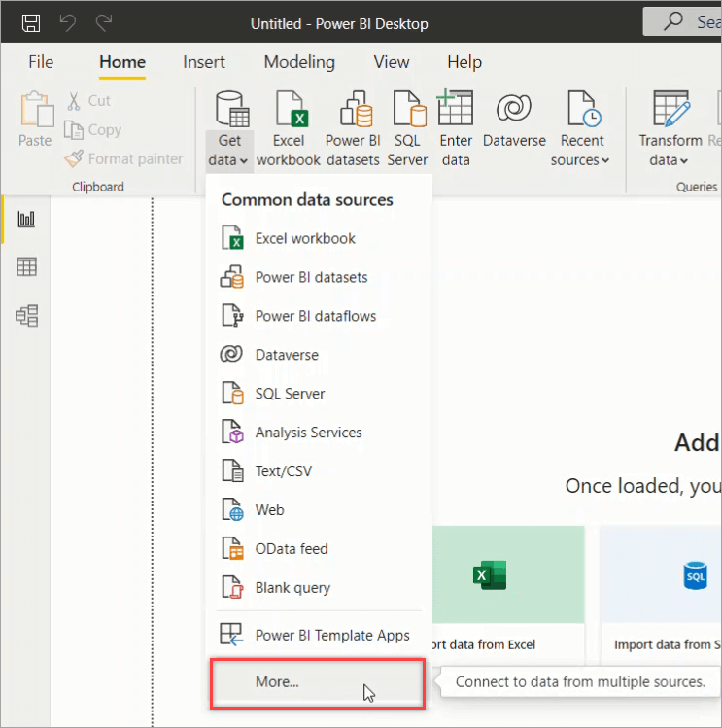Click the Transform data ribbon icon
Viewport: 722px width, 728px height.
click(671, 109)
